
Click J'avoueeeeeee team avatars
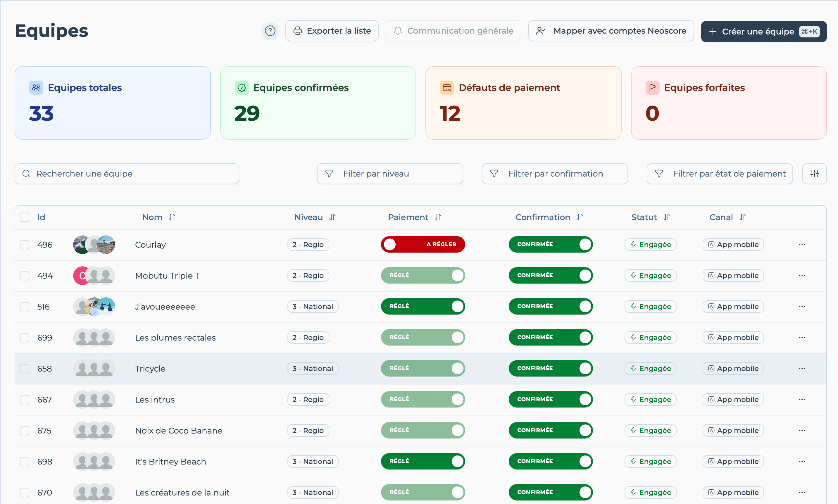pos(94,307)
